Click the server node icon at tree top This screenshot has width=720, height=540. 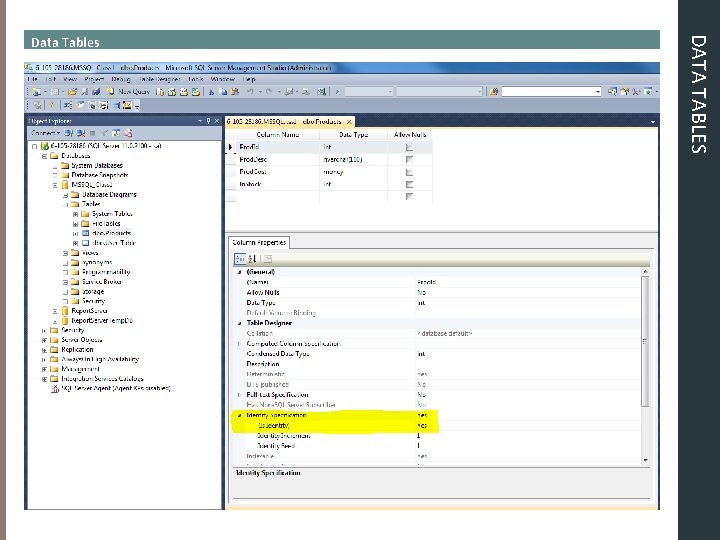tap(45, 146)
